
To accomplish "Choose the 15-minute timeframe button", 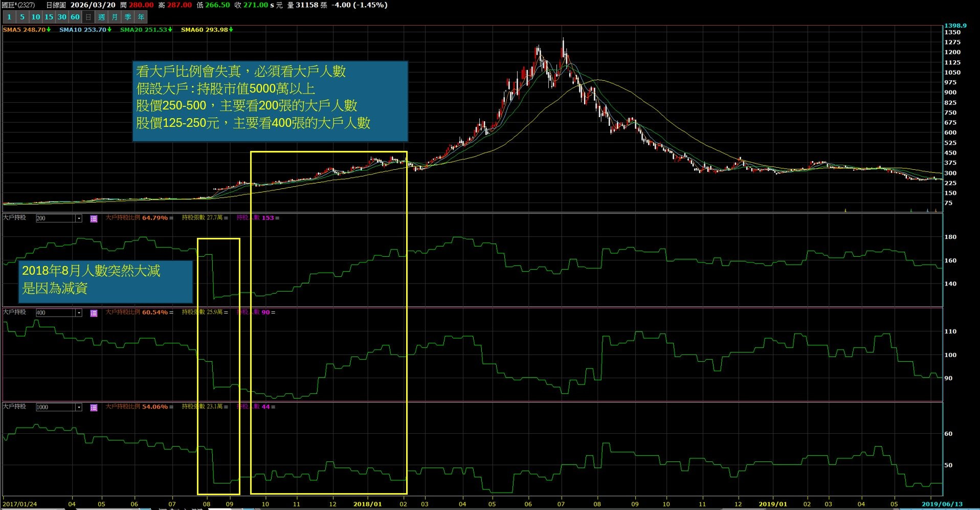I will 49,17.
